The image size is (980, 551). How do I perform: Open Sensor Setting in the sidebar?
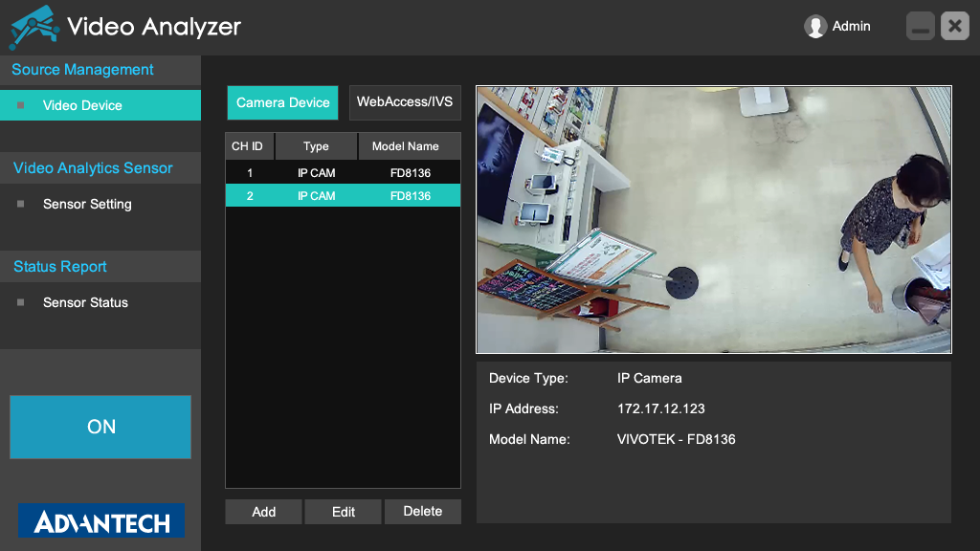click(87, 204)
